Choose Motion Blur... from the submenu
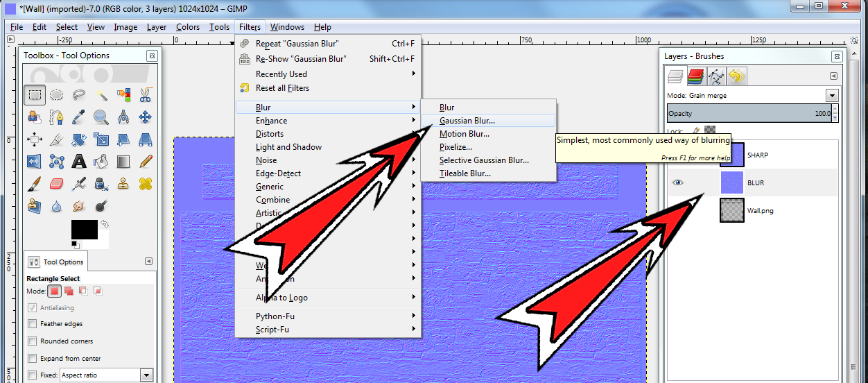The width and height of the screenshot is (868, 383). click(488, 134)
